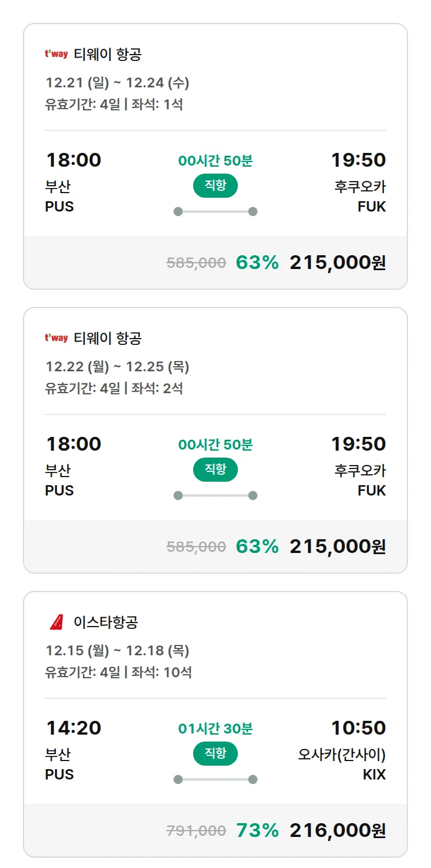Click the 215,000원 price on the first card
Viewport: 431px width, 868px height.
340,263
